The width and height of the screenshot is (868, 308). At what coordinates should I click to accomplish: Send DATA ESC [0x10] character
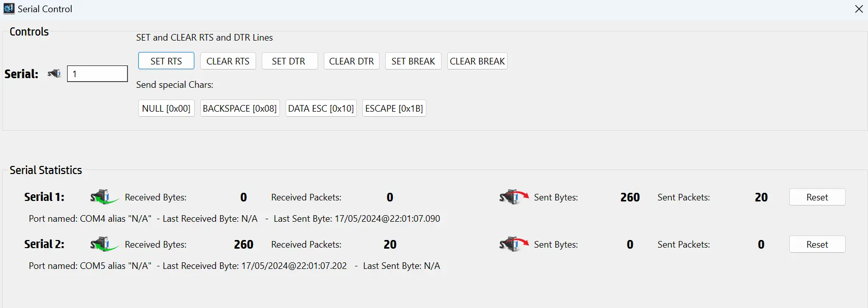tap(321, 108)
